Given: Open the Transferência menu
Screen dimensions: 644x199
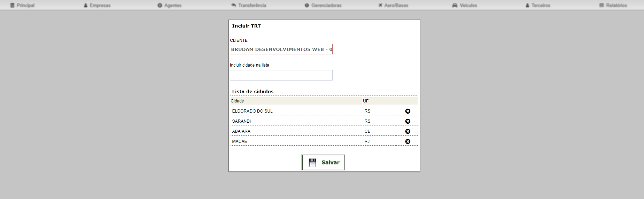Looking at the screenshot, I should coord(249,5).
